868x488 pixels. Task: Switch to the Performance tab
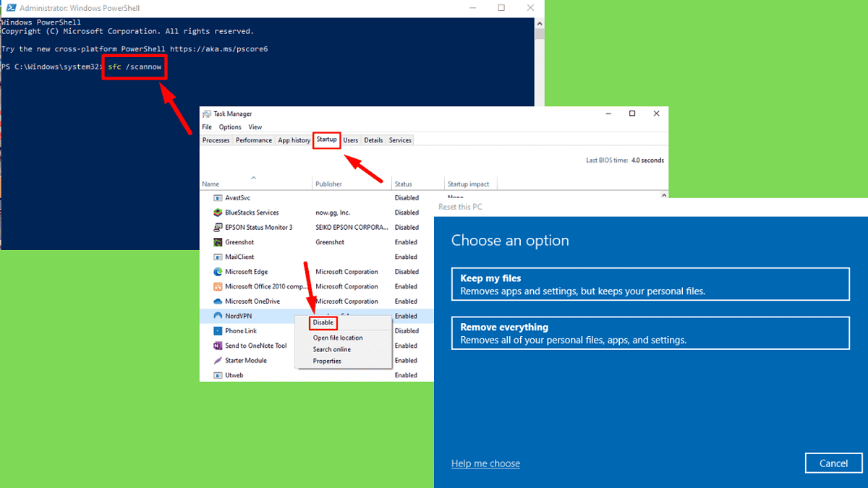[254, 140]
